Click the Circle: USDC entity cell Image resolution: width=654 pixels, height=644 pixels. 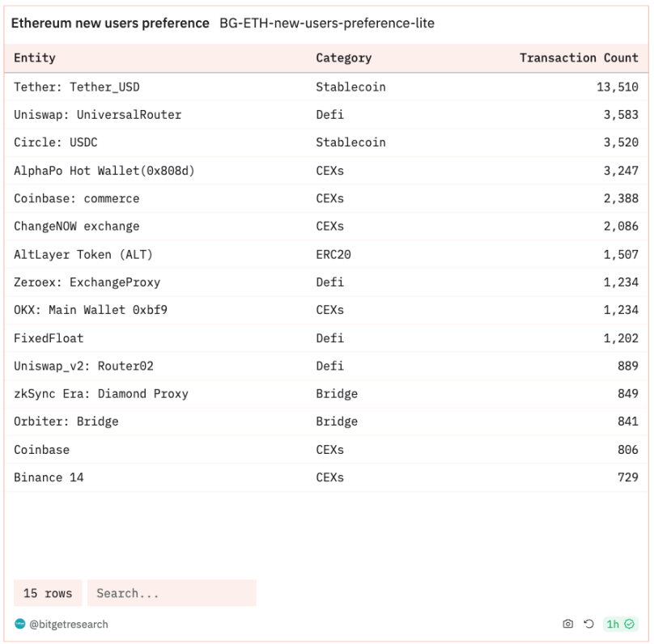(55, 142)
